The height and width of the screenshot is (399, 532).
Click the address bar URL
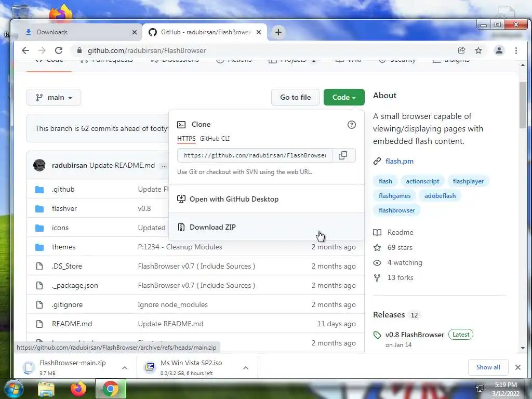tap(147, 50)
